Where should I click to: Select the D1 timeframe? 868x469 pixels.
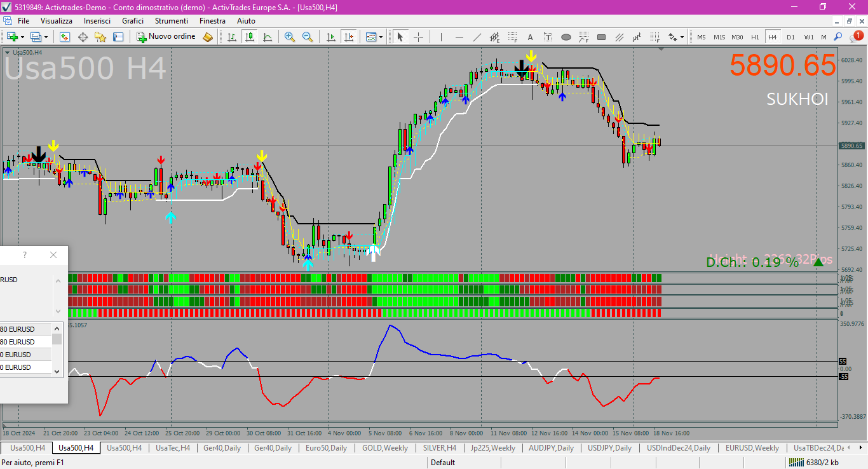[x=790, y=37]
